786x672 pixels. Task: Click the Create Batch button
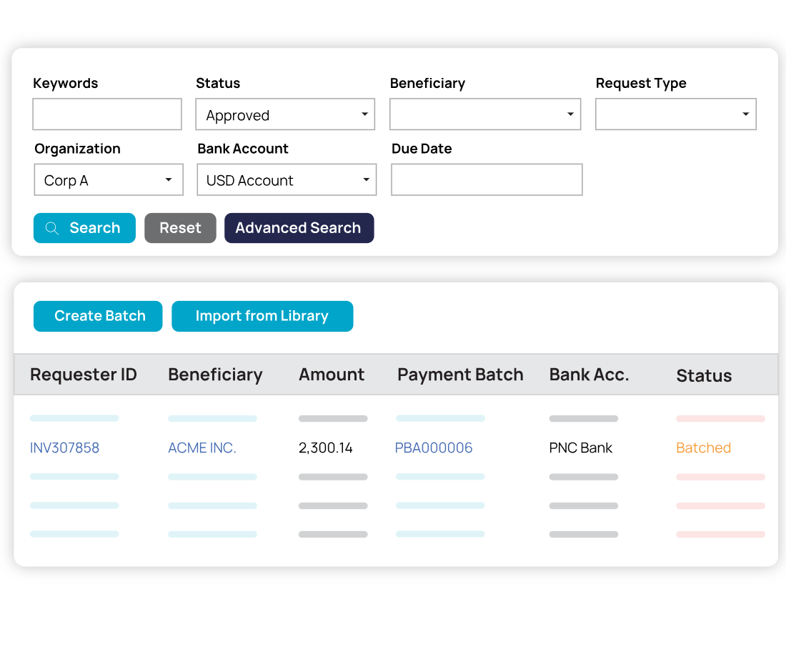coord(98,315)
